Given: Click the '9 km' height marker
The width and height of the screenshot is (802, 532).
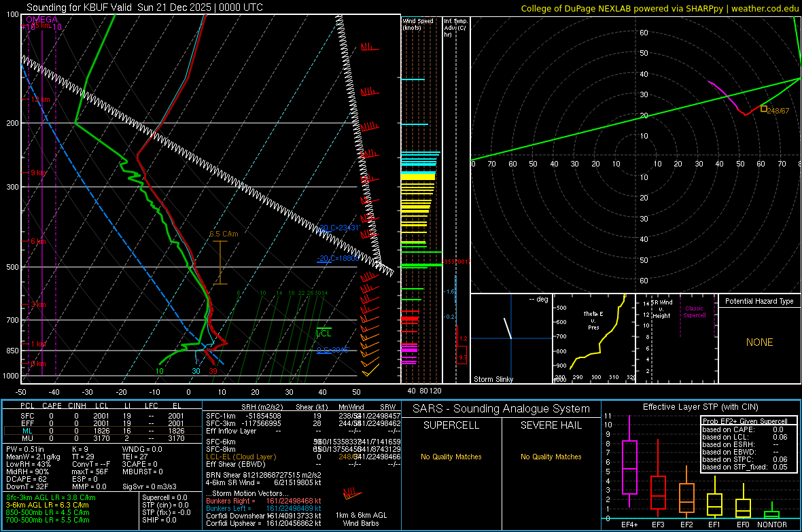Looking at the screenshot, I should pyautogui.click(x=38, y=173).
